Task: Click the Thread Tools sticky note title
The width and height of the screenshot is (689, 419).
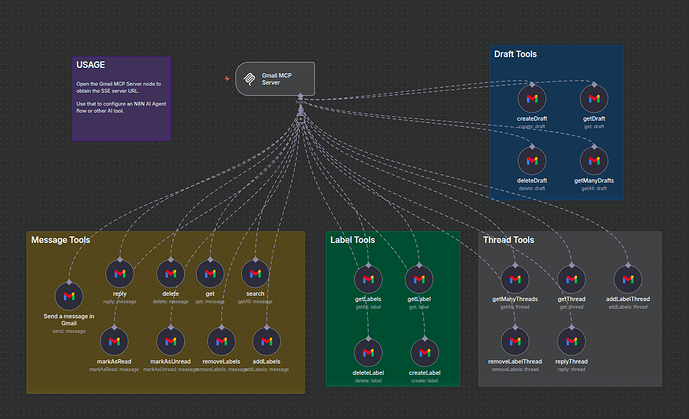Action: (508, 240)
